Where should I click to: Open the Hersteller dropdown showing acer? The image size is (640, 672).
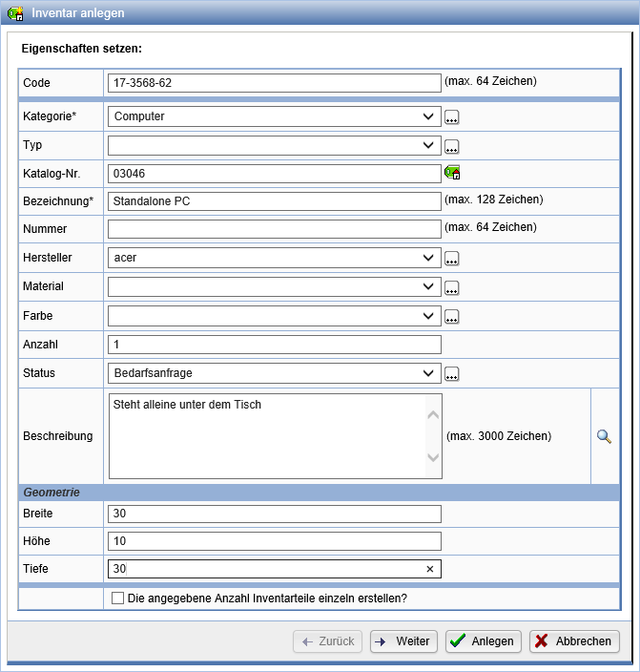275,258
